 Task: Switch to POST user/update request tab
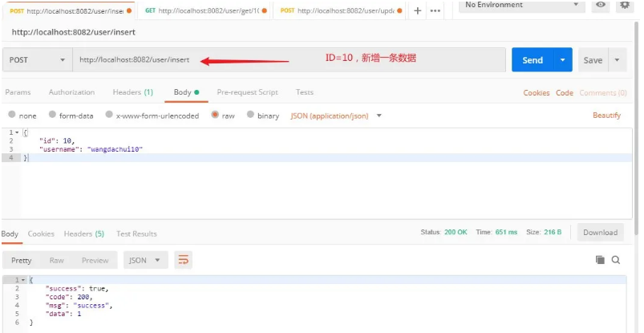coord(339,11)
